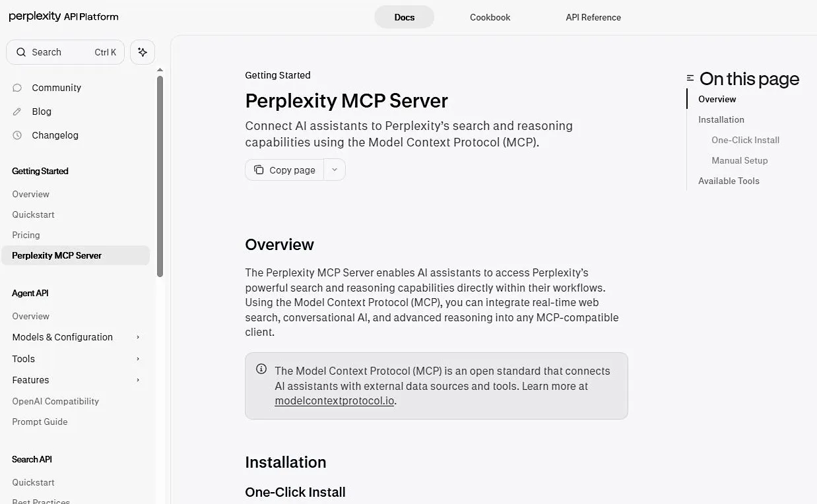
Task: Click the sparkle AI assistant icon
Action: tap(143, 52)
